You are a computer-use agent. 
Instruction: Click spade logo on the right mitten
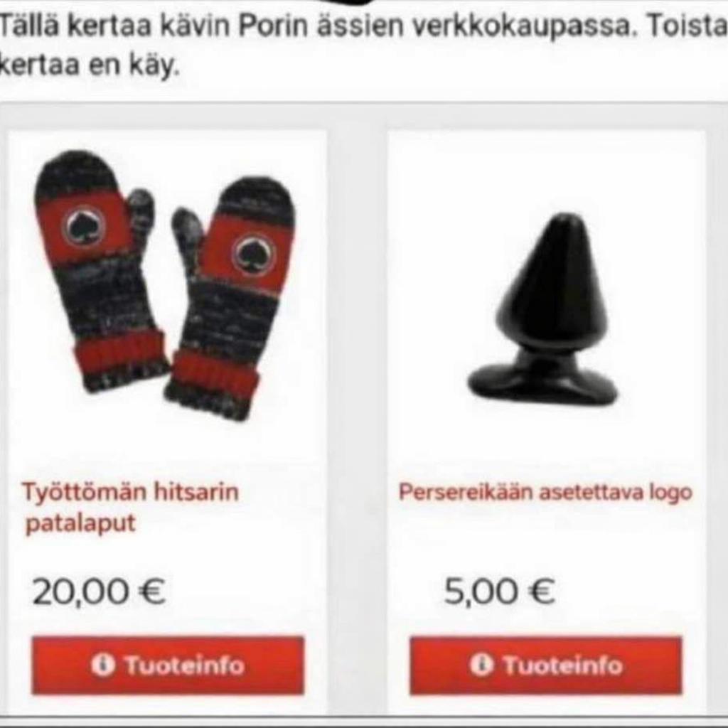click(254, 255)
